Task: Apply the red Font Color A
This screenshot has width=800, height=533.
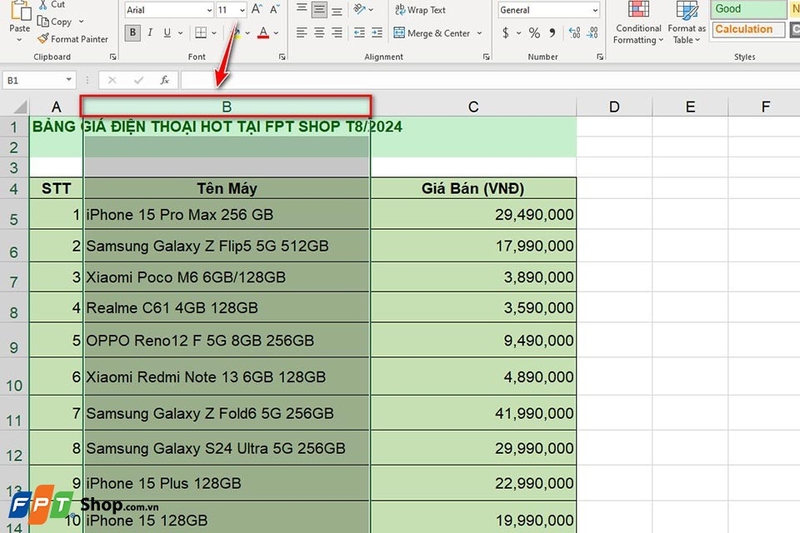Action: pos(263,33)
